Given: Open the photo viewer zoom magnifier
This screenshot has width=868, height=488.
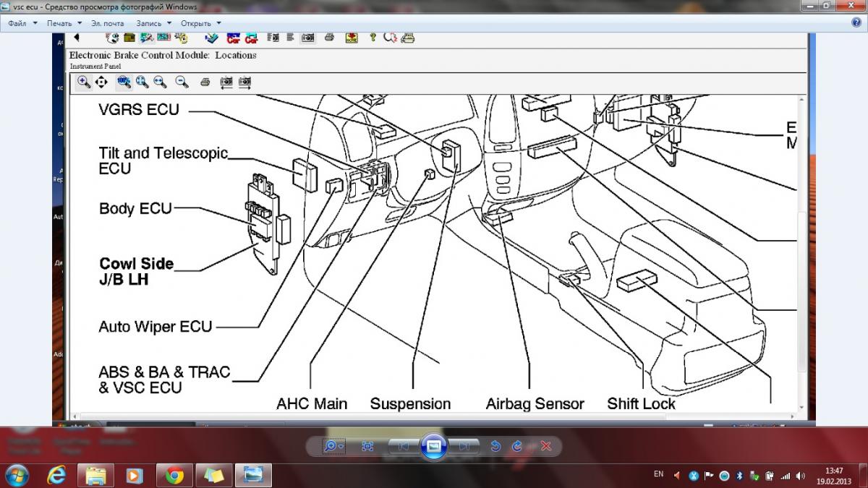Looking at the screenshot, I should pos(333,446).
